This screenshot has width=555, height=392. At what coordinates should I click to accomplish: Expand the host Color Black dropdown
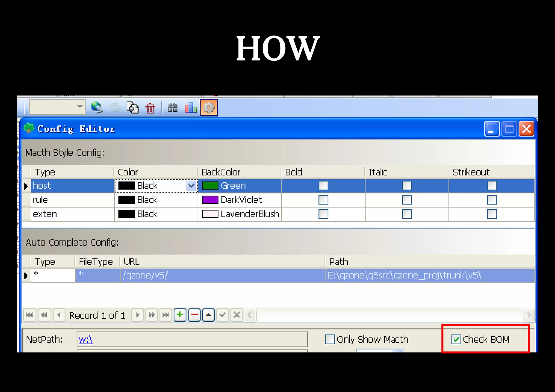click(x=191, y=186)
